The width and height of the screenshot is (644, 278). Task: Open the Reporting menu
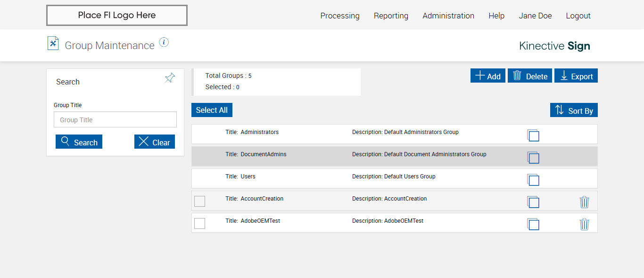(391, 16)
